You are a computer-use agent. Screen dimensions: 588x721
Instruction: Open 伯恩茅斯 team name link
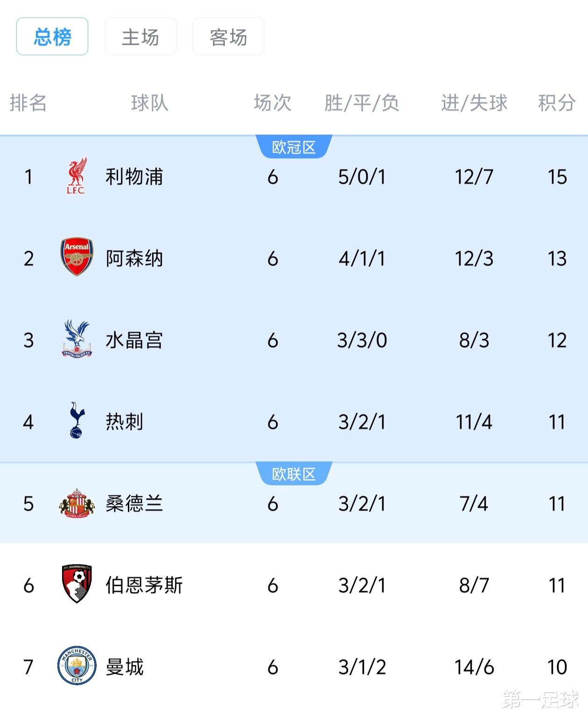[144, 585]
